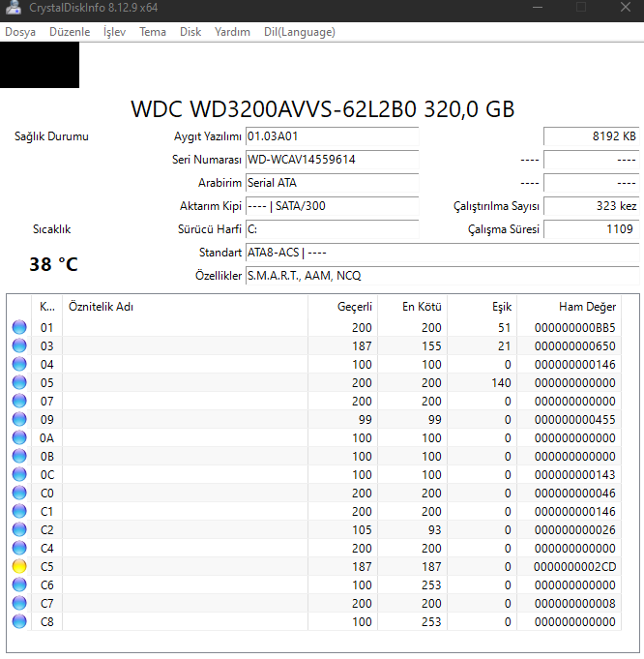This screenshot has width=644, height=659.
Task: Click the temperature reading 38 °C
Action: 53,264
